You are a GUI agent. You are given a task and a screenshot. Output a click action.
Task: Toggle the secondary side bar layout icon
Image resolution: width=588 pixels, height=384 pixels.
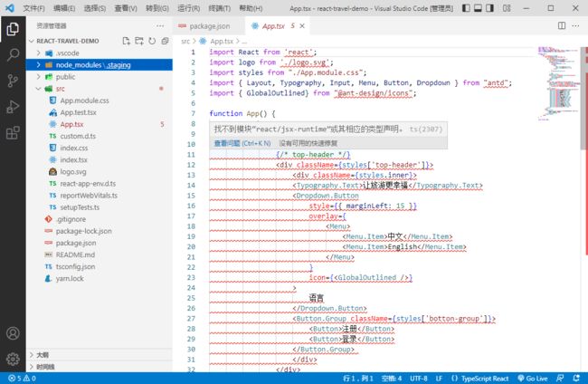(489, 8)
